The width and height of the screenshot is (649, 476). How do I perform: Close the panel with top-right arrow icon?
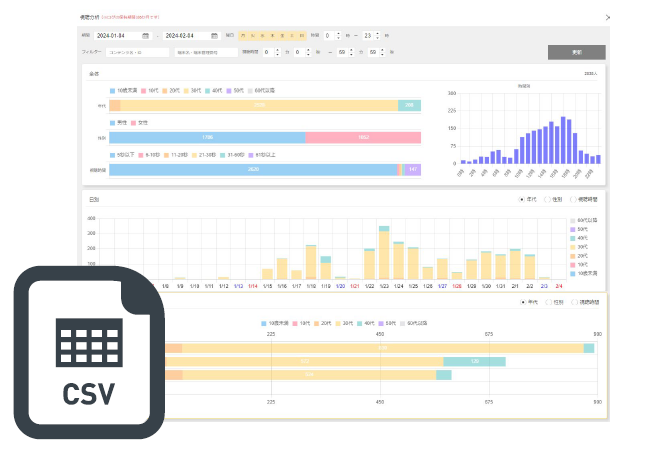pos(607,17)
